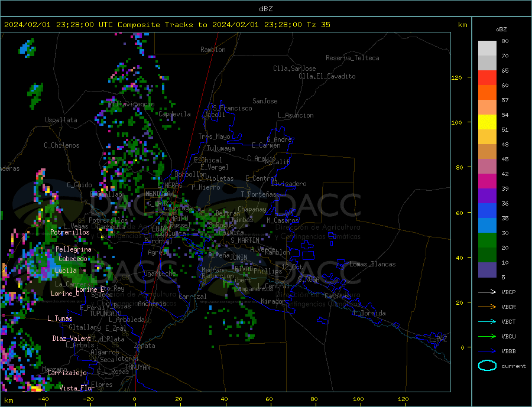Click the 'Mirador' map label

(x=273, y=301)
